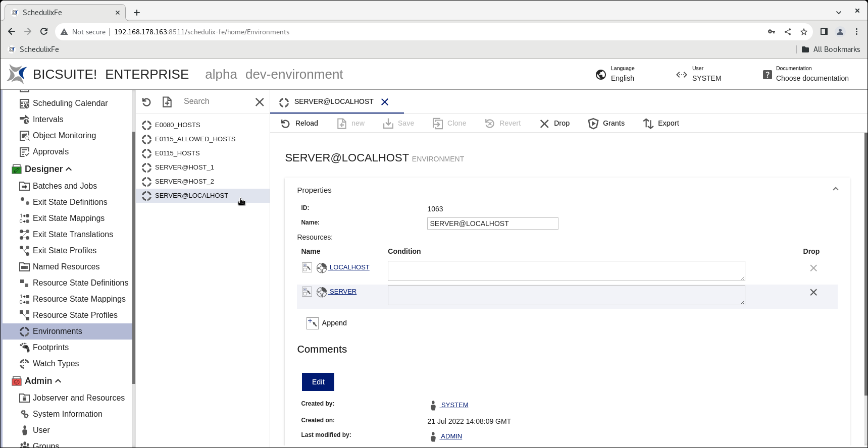Collapse the Properties panel
Viewport: 868px width, 448px height.
(835, 189)
